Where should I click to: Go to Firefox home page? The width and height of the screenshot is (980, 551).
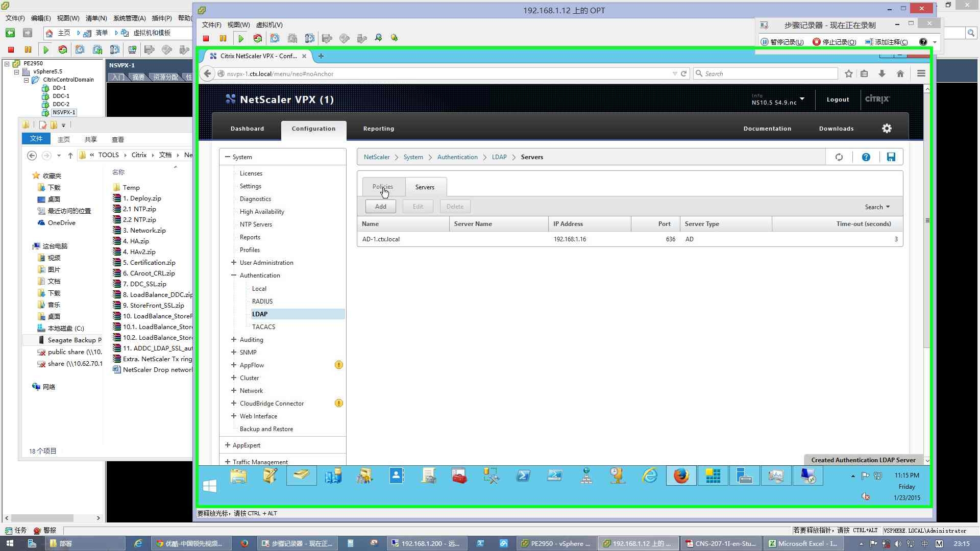[900, 73]
